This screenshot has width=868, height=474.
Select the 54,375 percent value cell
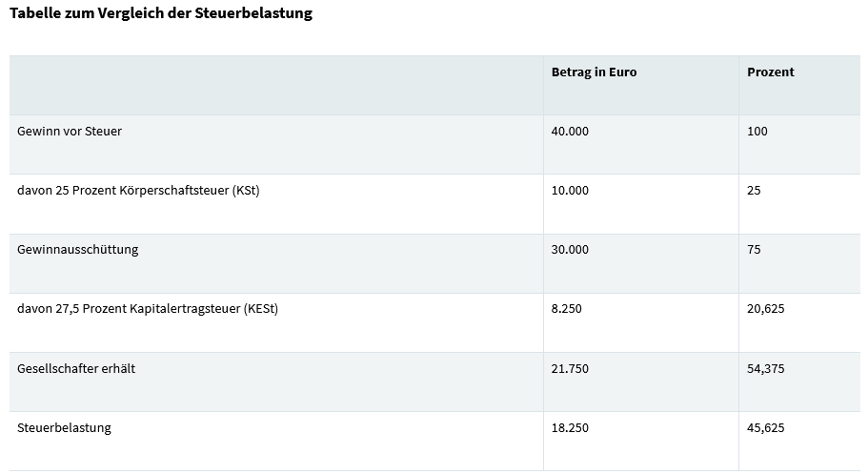(x=766, y=368)
